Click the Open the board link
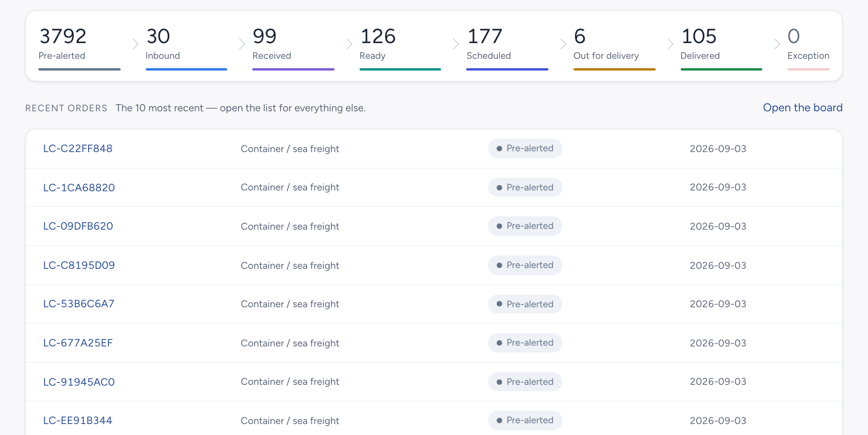Image resolution: width=868 pixels, height=435 pixels. [x=803, y=108]
